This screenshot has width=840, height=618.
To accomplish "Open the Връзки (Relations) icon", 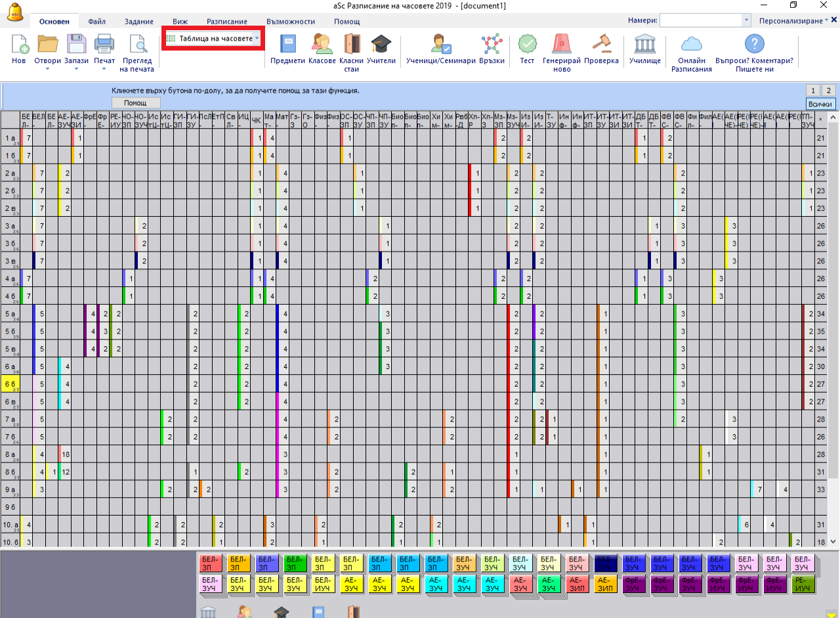I will (492, 45).
